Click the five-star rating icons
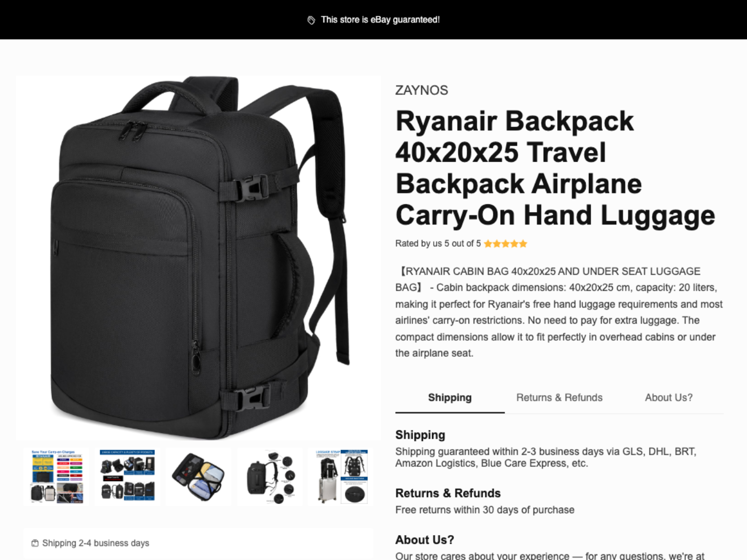 pos(505,244)
